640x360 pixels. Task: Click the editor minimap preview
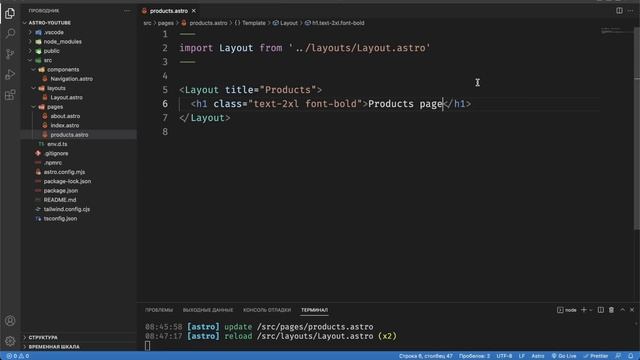pyautogui.click(x=616, y=31)
